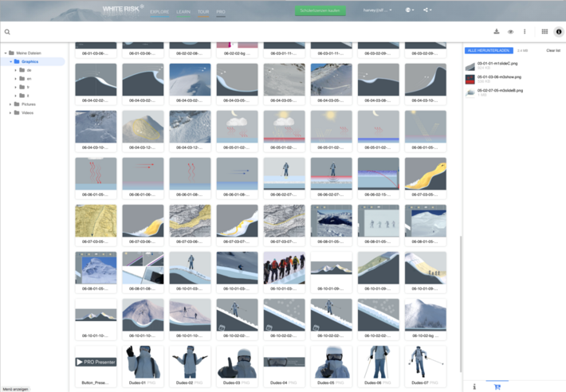The height and width of the screenshot is (392, 566).
Task: Click the download icon in toolbar
Action: coord(497,32)
